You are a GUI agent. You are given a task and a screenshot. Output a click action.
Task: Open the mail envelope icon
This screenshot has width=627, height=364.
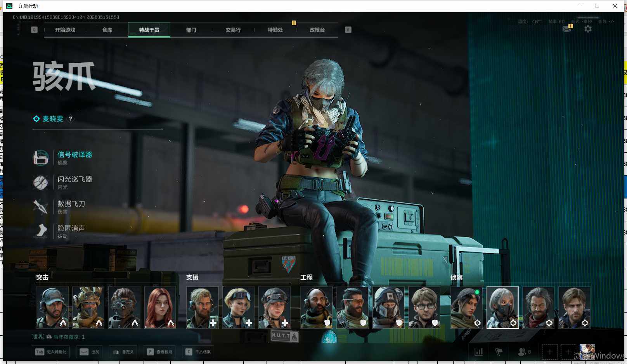pyautogui.click(x=567, y=29)
